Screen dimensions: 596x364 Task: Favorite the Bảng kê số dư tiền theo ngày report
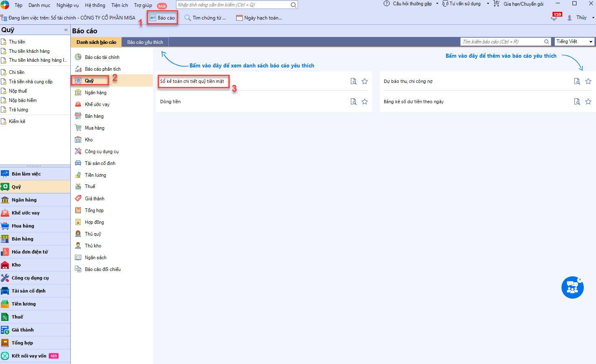[x=588, y=102]
